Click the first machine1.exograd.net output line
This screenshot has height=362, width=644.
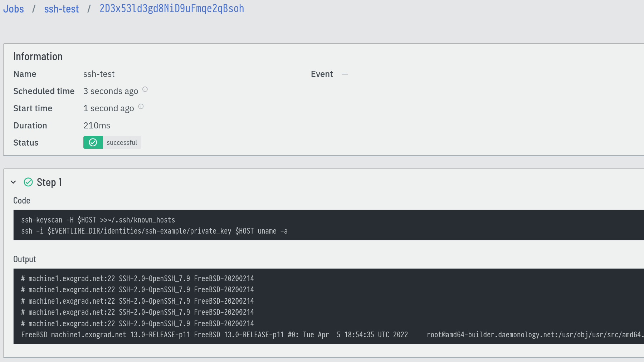coord(137,278)
